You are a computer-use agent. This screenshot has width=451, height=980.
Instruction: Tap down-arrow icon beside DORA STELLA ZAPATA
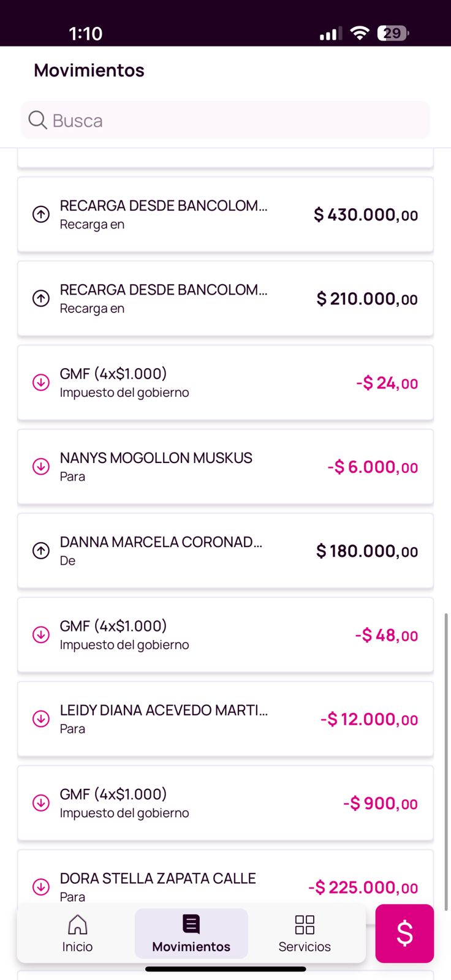click(41, 886)
